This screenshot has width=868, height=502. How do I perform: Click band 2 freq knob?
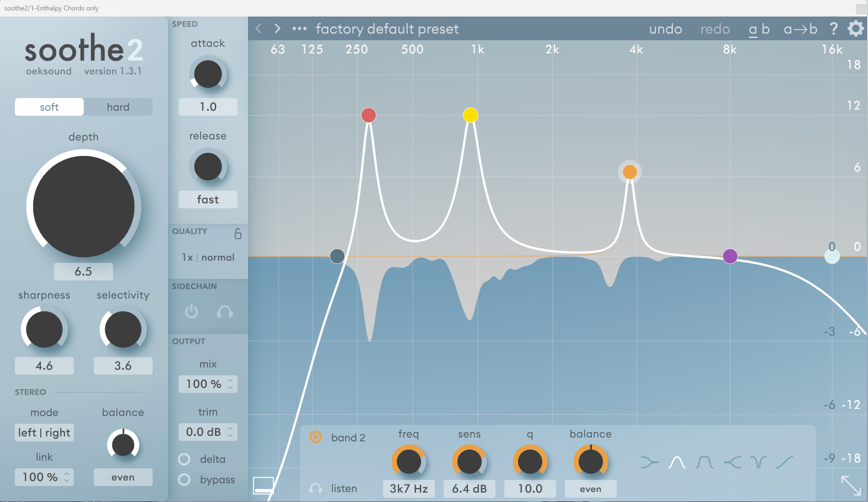[x=409, y=462]
